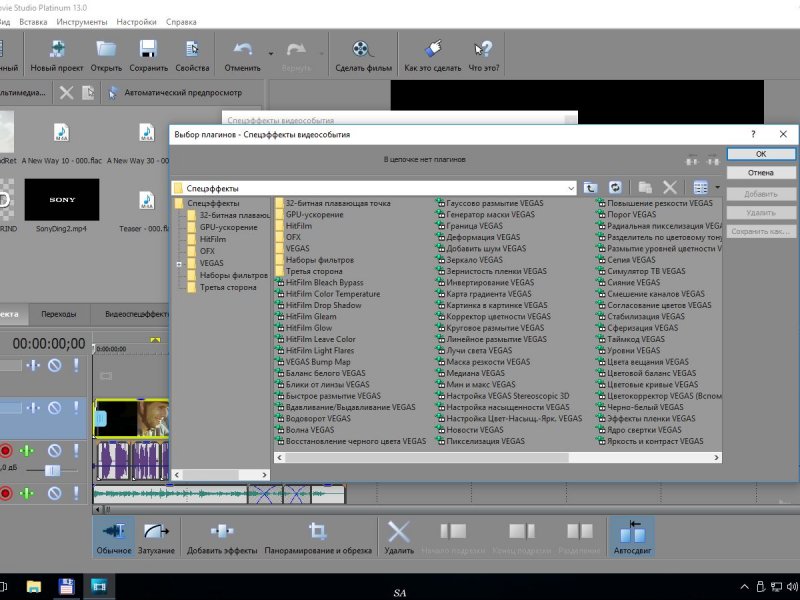
Task: Undo last action with Отменить
Action: tap(242, 56)
